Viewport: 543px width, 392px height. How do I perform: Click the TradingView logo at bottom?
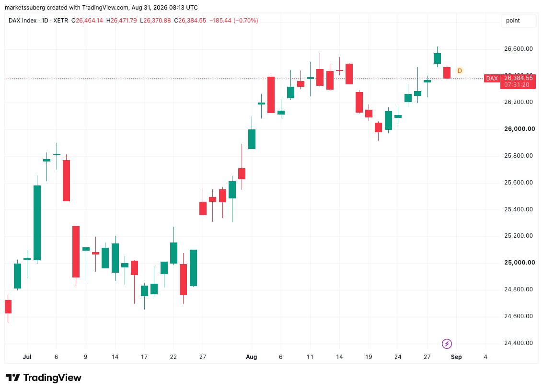pos(43,378)
